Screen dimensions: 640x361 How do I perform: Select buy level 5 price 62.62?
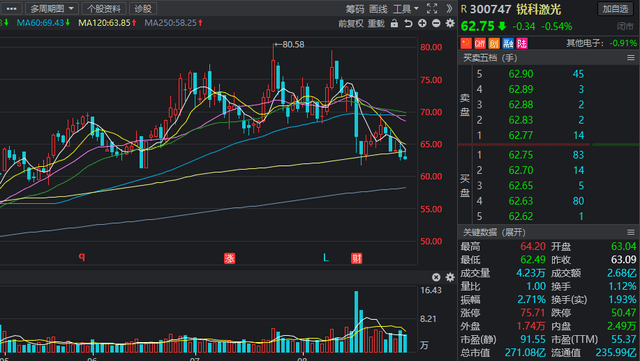521,216
